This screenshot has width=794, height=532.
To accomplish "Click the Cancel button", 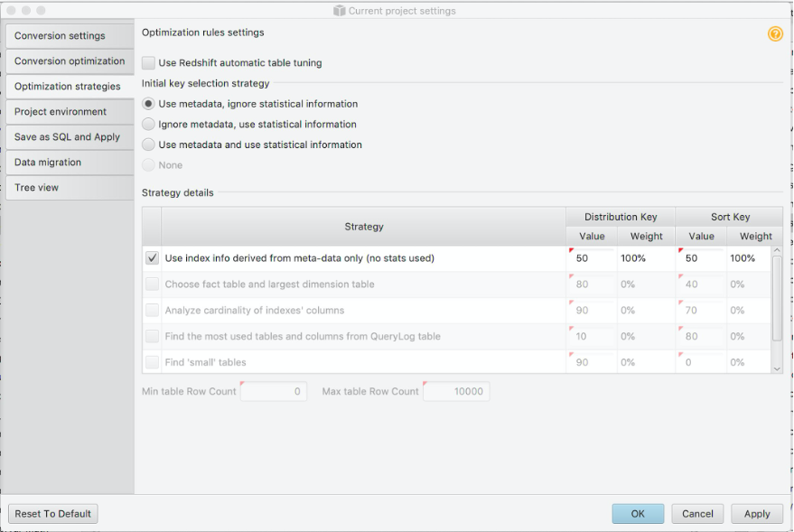I will tap(697, 514).
